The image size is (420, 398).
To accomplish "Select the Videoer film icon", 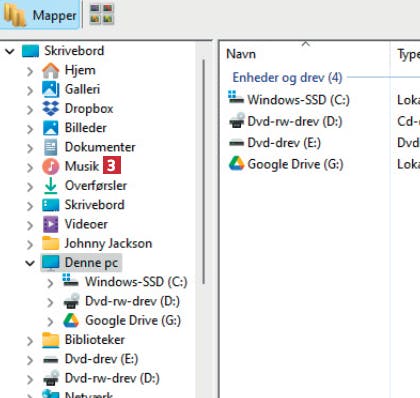I will [51, 224].
